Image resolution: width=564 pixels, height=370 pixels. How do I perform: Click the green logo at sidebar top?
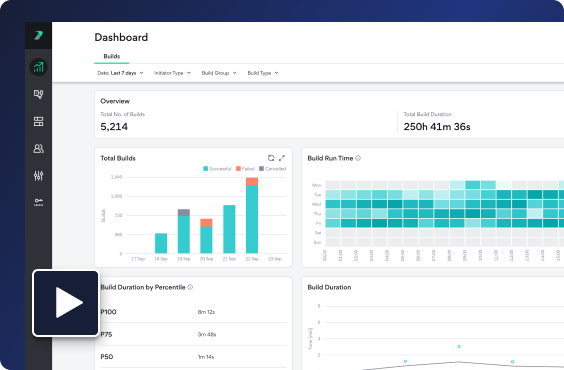[x=38, y=35]
